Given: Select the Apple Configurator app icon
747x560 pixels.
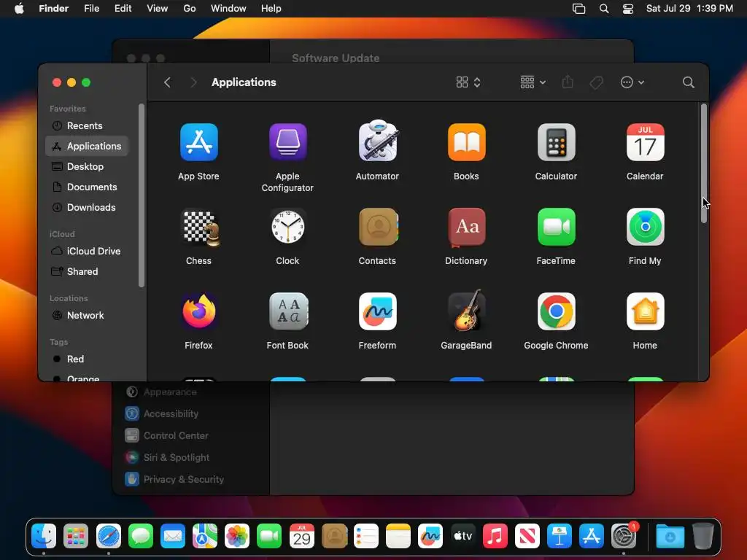Looking at the screenshot, I should click(x=287, y=142).
